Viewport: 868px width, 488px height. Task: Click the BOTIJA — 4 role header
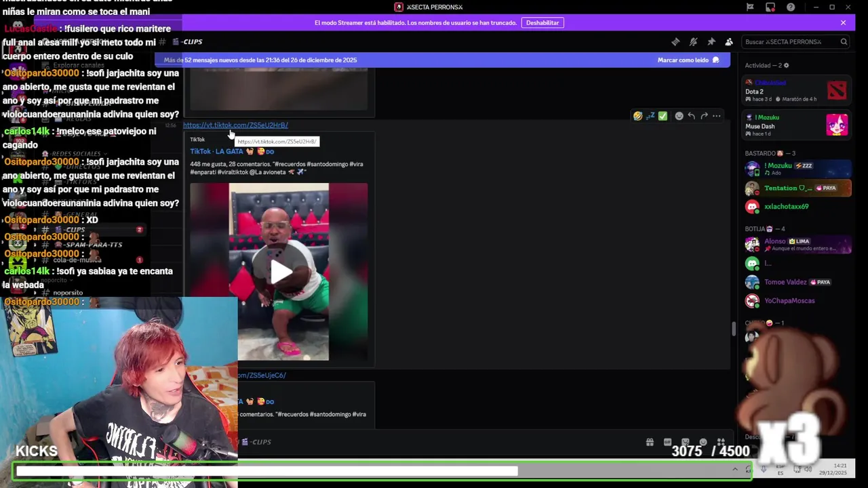pyautogui.click(x=765, y=228)
